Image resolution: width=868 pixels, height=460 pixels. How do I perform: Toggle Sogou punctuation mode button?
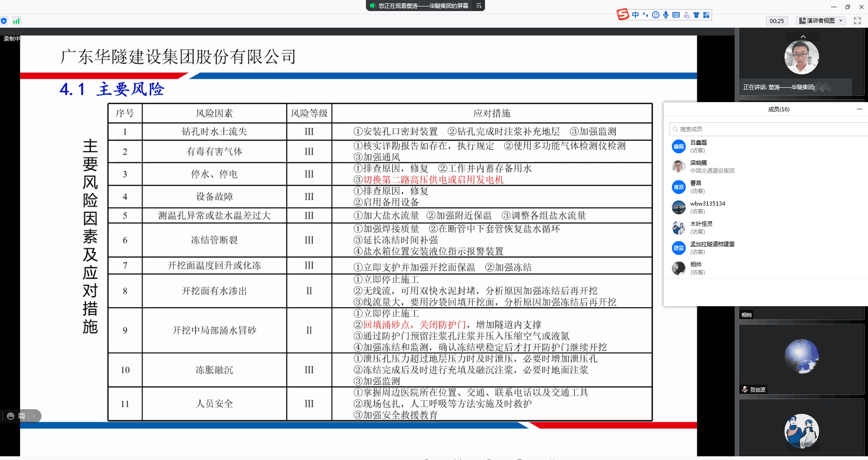(646, 15)
